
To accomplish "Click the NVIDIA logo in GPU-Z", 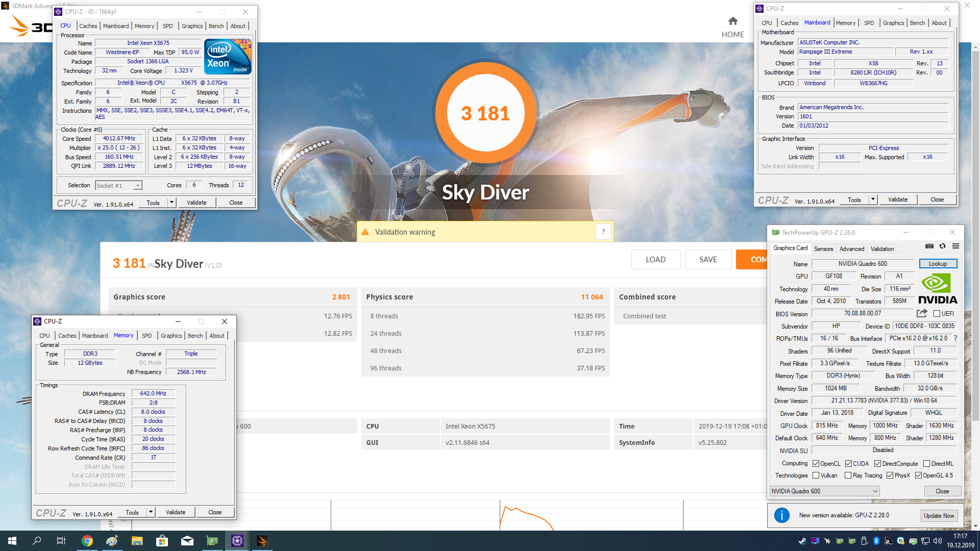I will [938, 289].
